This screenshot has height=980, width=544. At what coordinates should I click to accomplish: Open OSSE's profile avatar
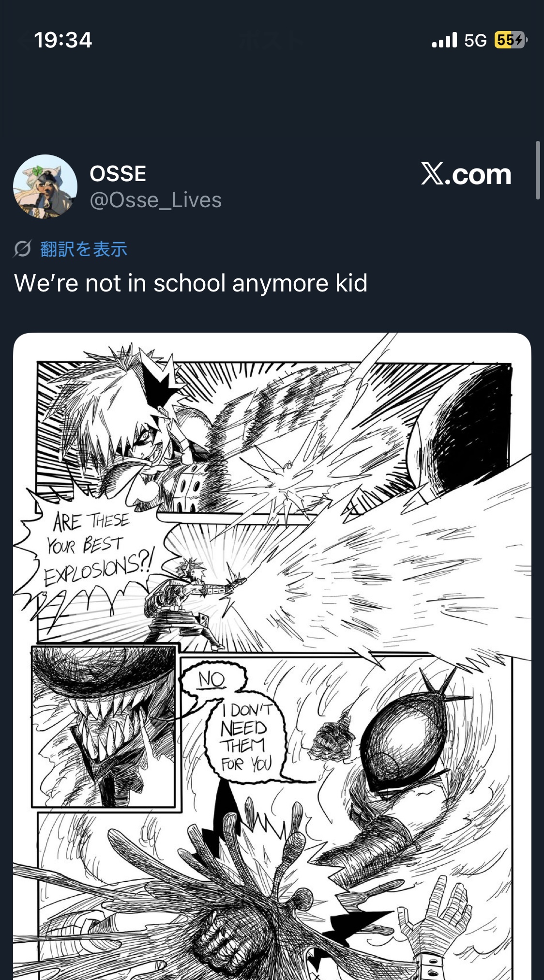pos(45,186)
